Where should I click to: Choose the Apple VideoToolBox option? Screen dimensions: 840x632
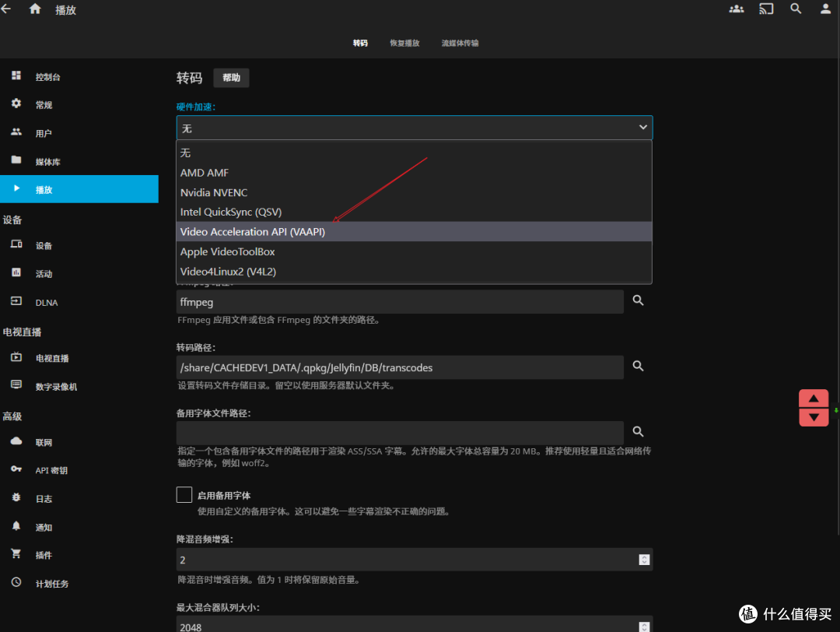pos(414,251)
